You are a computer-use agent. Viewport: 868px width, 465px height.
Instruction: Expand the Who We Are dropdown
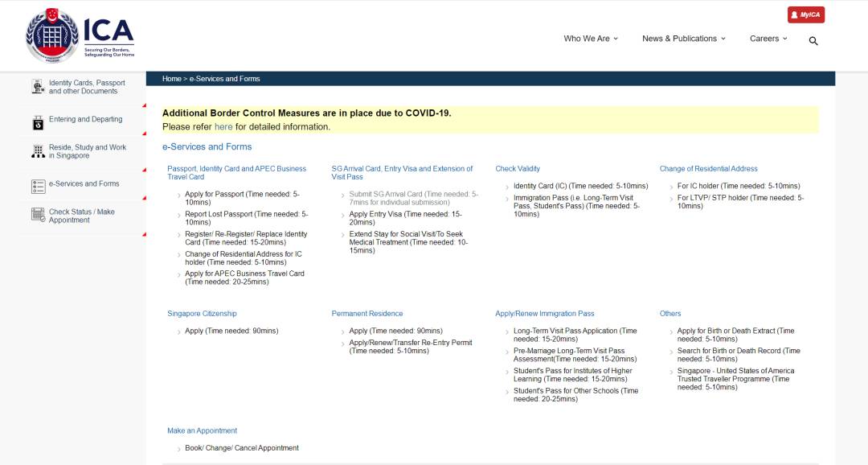(591, 39)
